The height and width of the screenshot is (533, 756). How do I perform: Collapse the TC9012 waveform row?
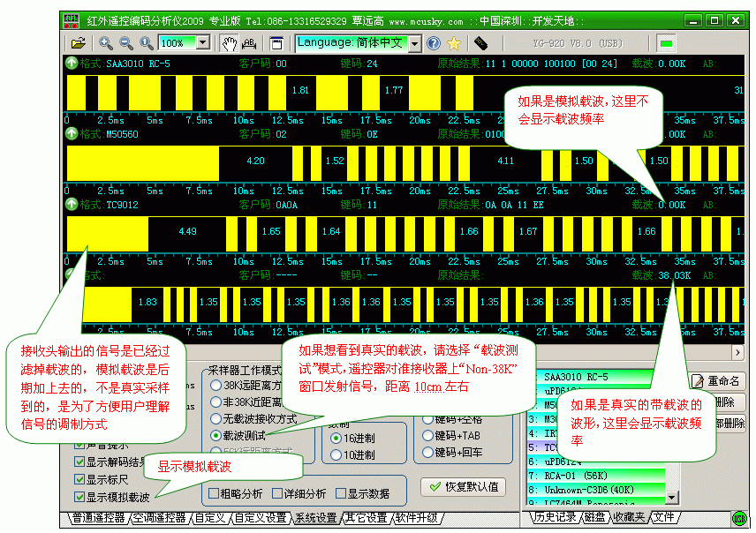click(x=72, y=205)
